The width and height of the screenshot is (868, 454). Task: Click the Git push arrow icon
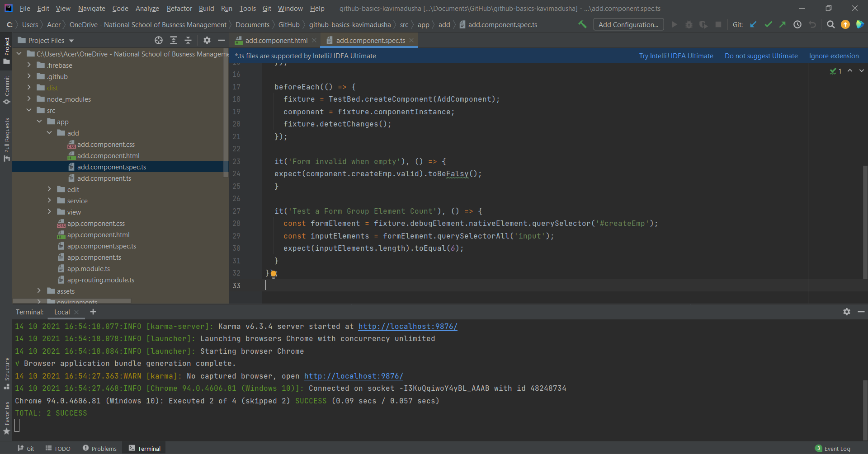click(x=783, y=24)
